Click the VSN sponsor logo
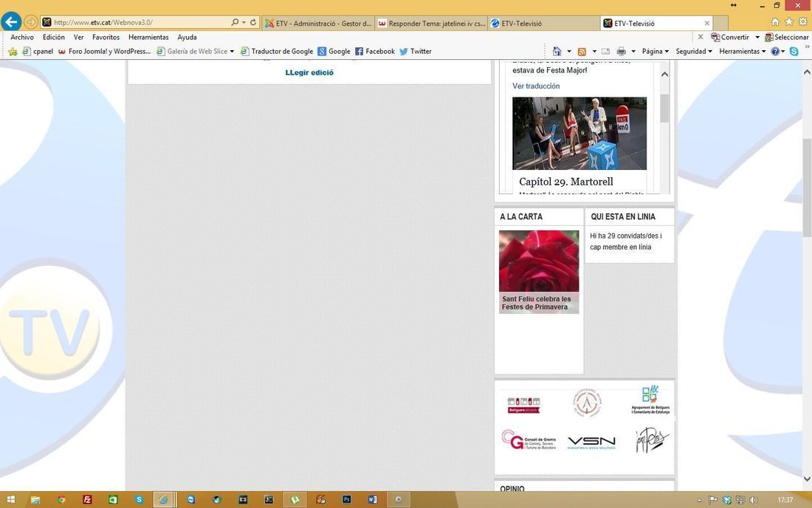 (x=591, y=442)
